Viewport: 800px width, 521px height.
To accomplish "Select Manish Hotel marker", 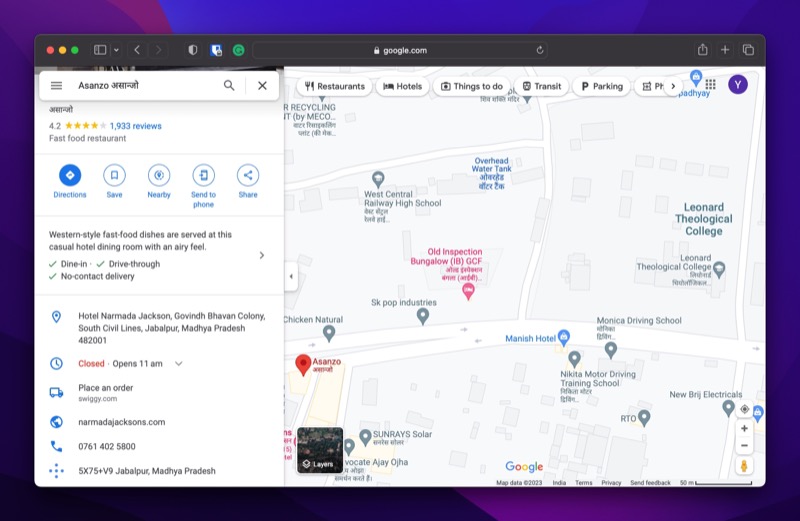I will click(x=563, y=337).
